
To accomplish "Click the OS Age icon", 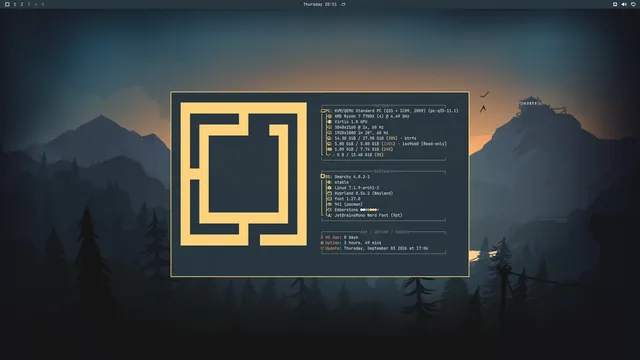I will click(322, 237).
